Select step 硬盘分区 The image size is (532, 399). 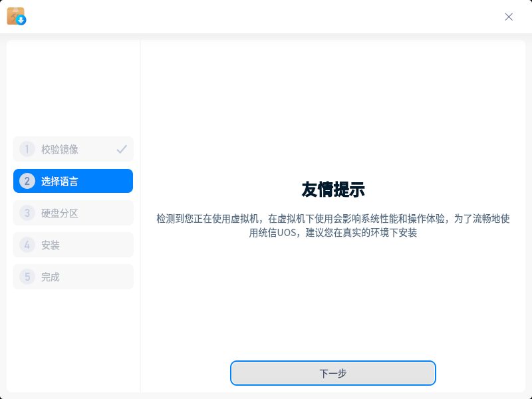click(73, 213)
